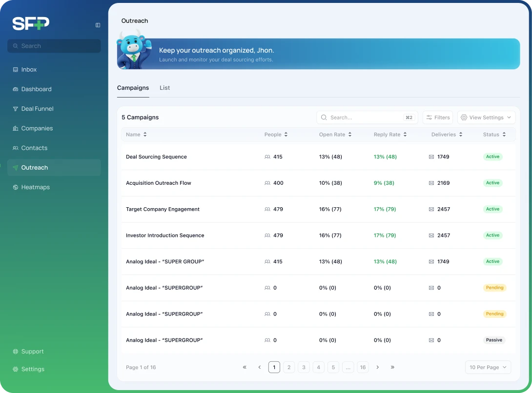
Task: Select the Campaigns tab
Action: click(133, 88)
